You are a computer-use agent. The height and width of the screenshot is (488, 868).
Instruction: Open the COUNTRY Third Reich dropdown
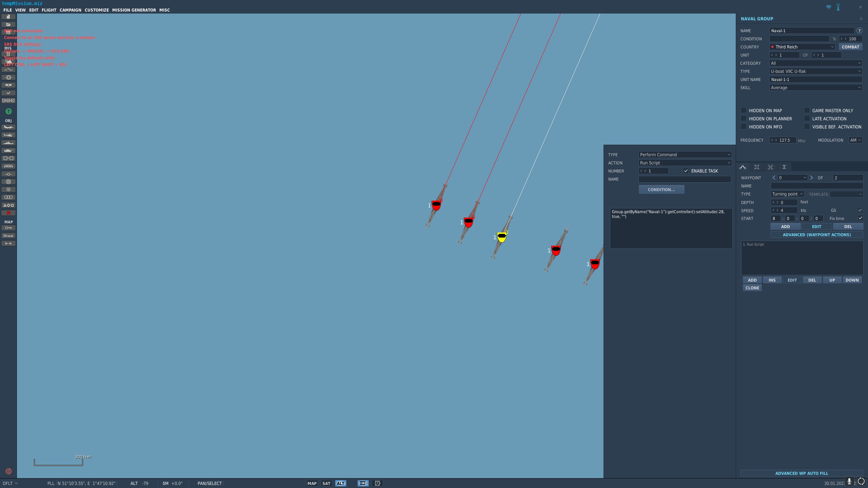(x=802, y=47)
